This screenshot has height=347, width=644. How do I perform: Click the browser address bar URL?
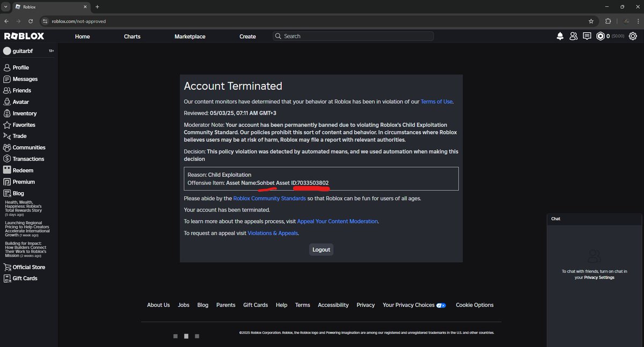coord(78,21)
